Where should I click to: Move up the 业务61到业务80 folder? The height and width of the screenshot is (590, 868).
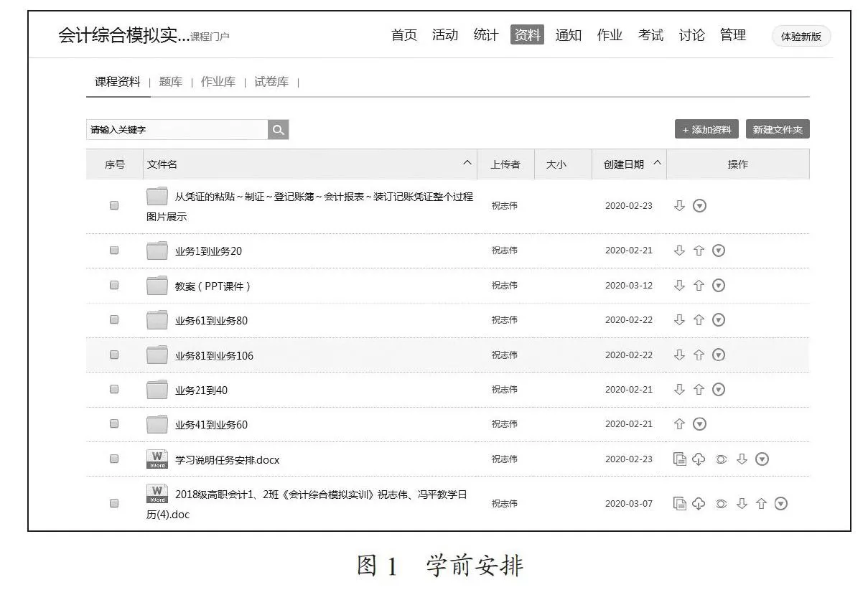click(x=699, y=320)
